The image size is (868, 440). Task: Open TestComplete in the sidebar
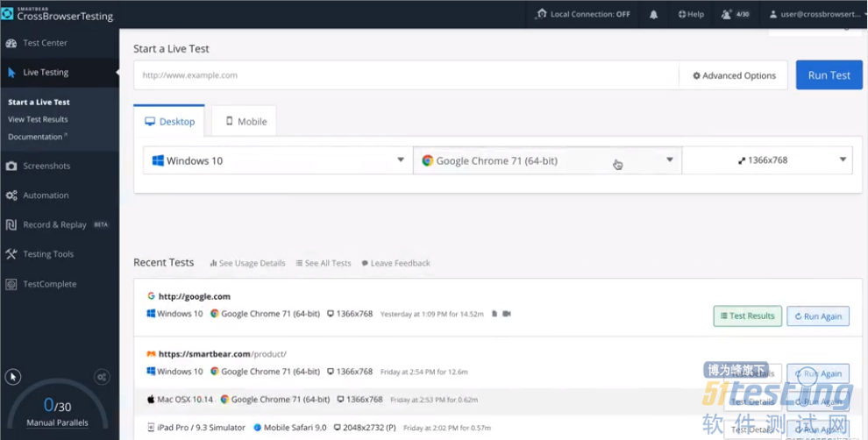pos(49,284)
